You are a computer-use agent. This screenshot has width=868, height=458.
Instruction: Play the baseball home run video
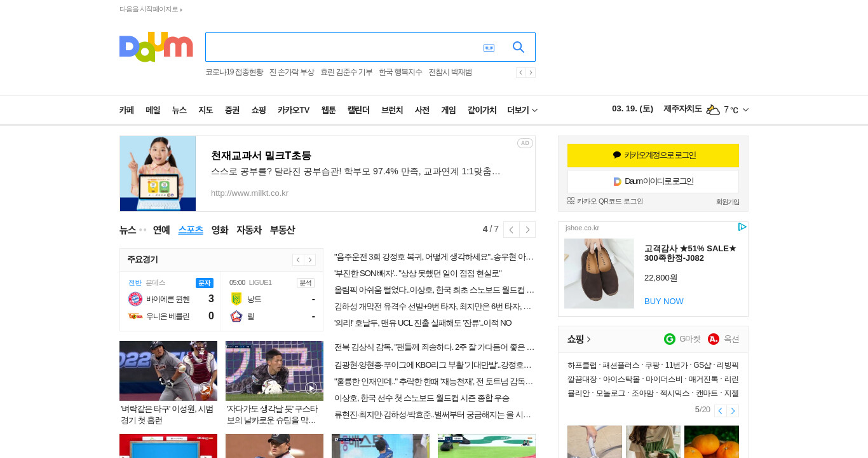click(205, 388)
